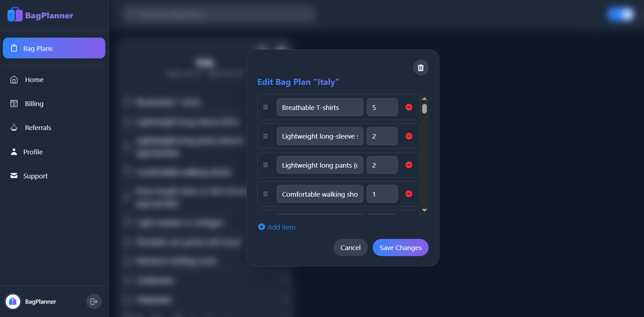Click the logout icon beside BagPlanner
Viewport: 644px width, 317px height.
94,302
